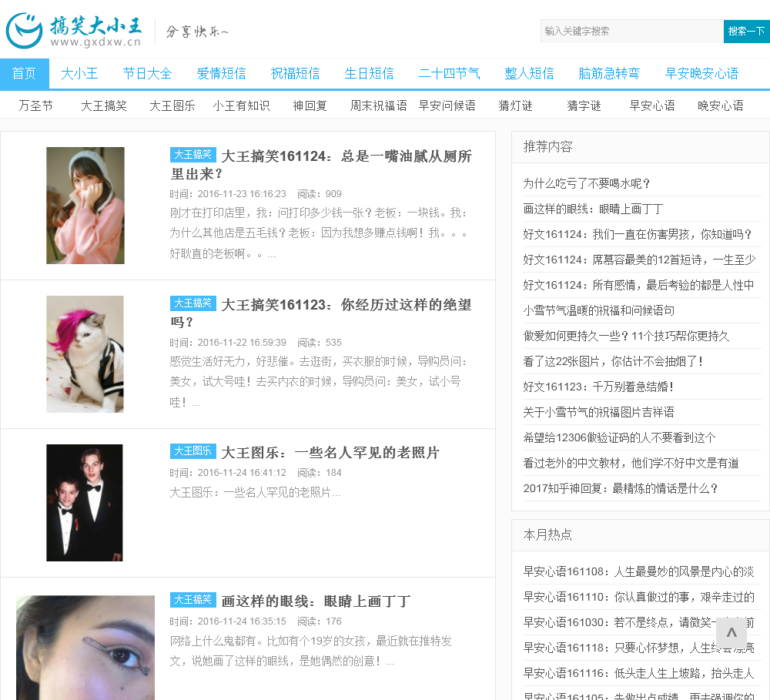The width and height of the screenshot is (770, 700).
Task: Open 早安晚安心语 menu item
Action: coord(701,74)
